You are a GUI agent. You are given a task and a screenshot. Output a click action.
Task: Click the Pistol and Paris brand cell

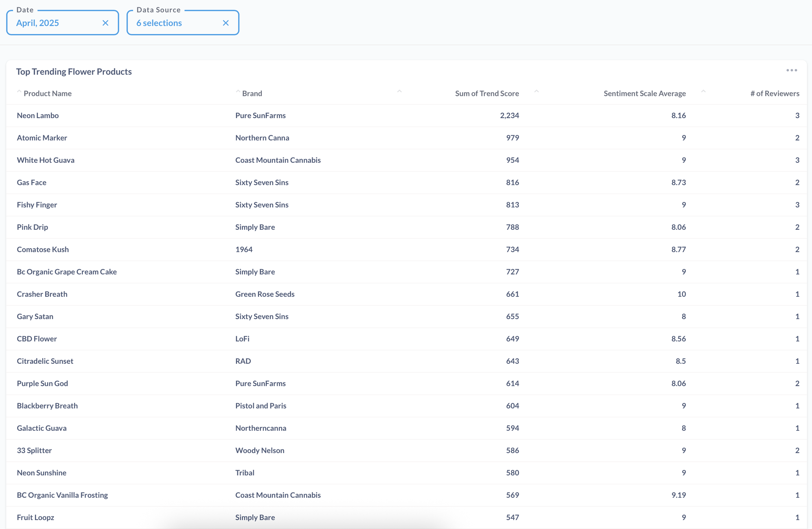coord(261,406)
